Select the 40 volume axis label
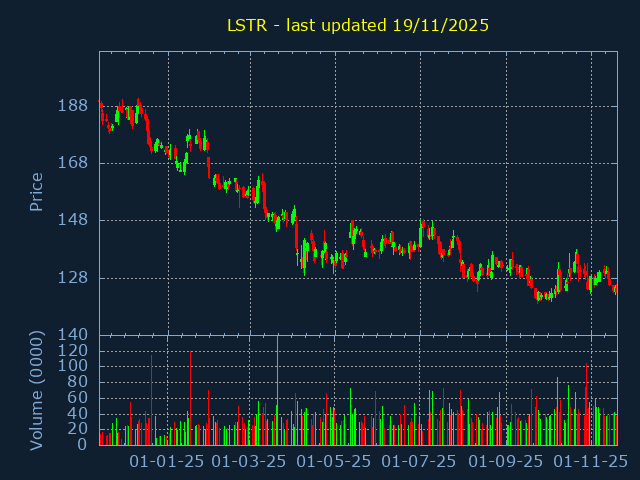Image resolution: width=640 pixels, height=480 pixels. pyautogui.click(x=77, y=413)
